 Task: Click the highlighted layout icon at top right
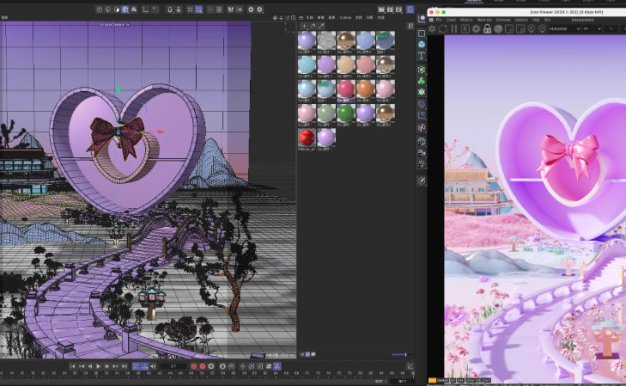[410, 10]
